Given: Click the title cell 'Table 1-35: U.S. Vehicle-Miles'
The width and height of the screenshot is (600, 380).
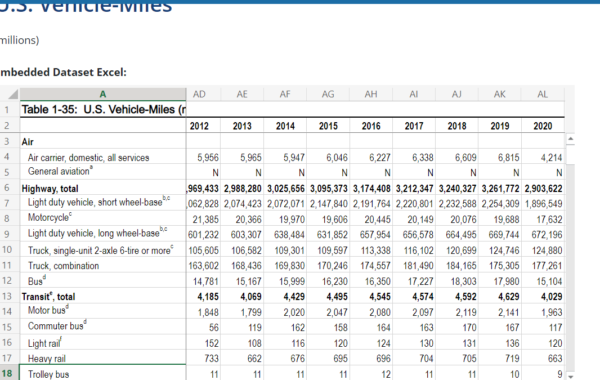Looking at the screenshot, I should pos(103,110).
